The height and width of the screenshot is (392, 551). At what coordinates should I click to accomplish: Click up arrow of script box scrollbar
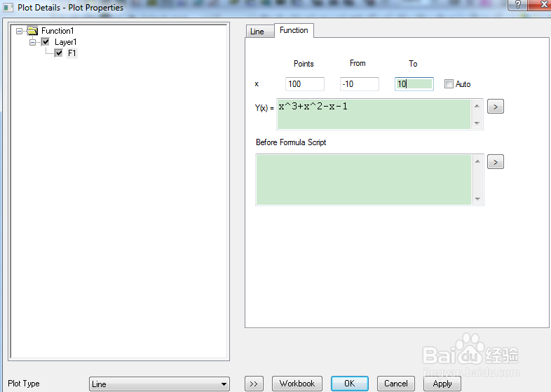477,161
